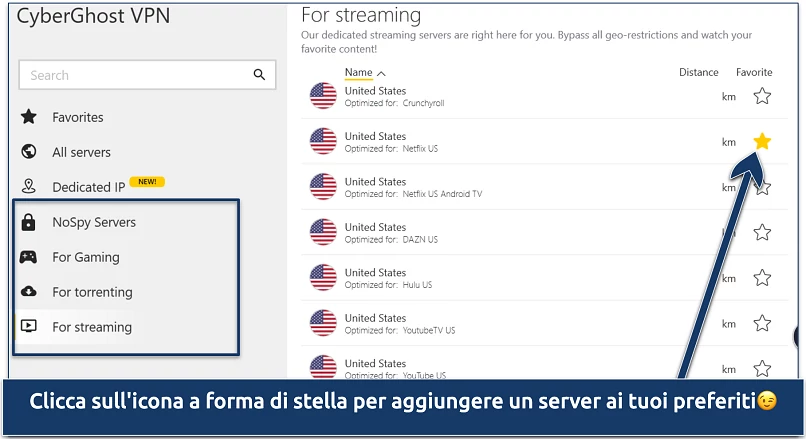This screenshot has width=806, height=439.
Task: Click the US flag for DAZN US server
Action: click(323, 232)
